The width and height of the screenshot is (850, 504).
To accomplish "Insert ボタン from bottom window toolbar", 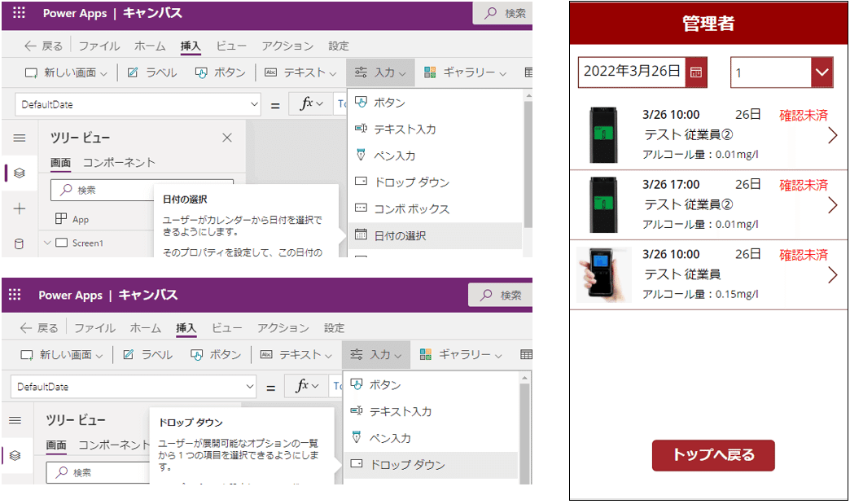I will click(x=216, y=355).
